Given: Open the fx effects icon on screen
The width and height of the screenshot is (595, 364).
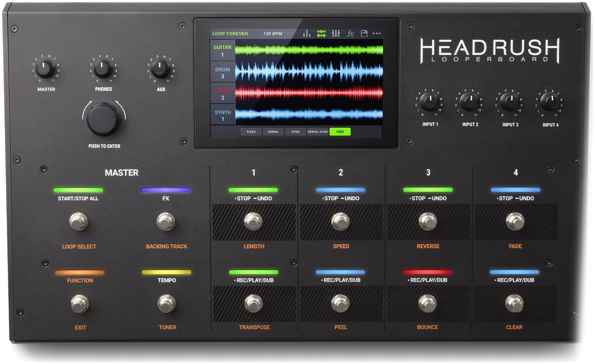Looking at the screenshot, I should [x=350, y=34].
